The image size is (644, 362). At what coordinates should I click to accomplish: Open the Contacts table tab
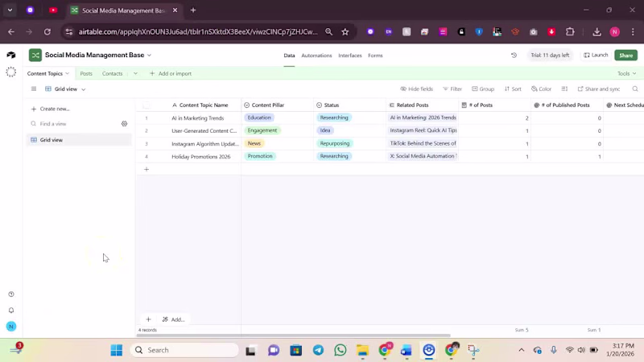click(x=112, y=73)
